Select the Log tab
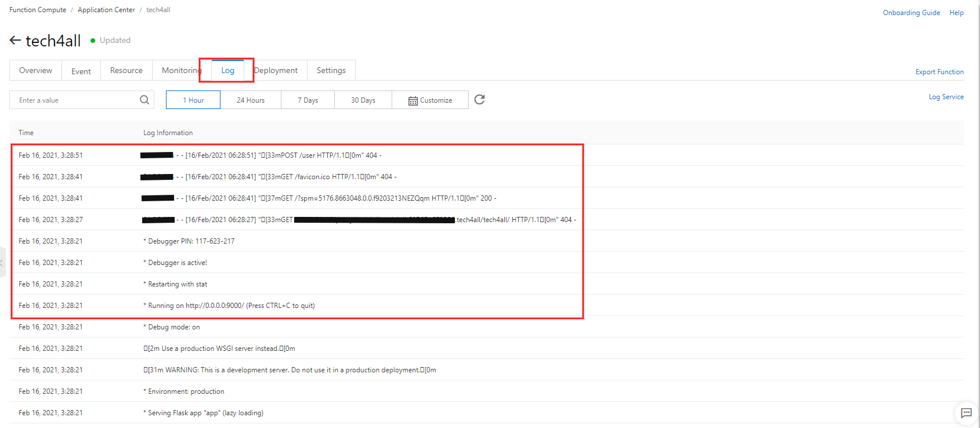 click(227, 70)
